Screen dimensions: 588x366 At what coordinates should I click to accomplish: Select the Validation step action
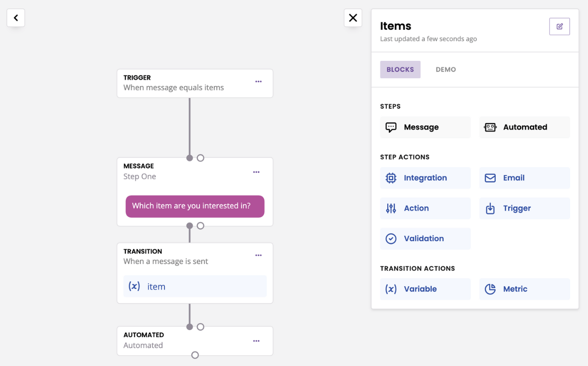pos(425,238)
